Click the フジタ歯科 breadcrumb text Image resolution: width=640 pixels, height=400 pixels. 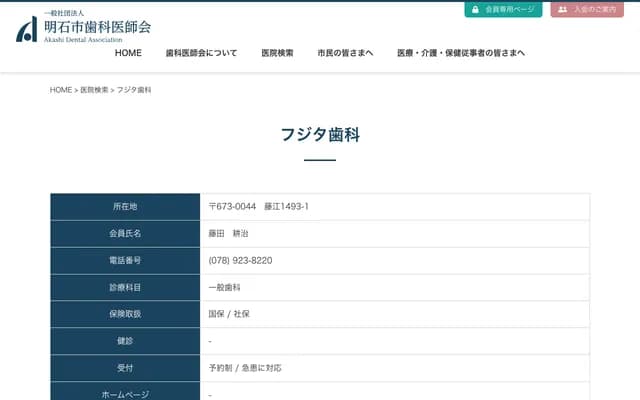(x=134, y=90)
